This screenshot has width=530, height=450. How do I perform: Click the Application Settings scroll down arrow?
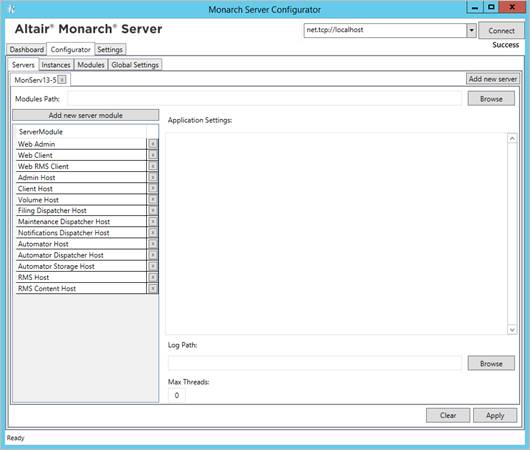[512, 330]
